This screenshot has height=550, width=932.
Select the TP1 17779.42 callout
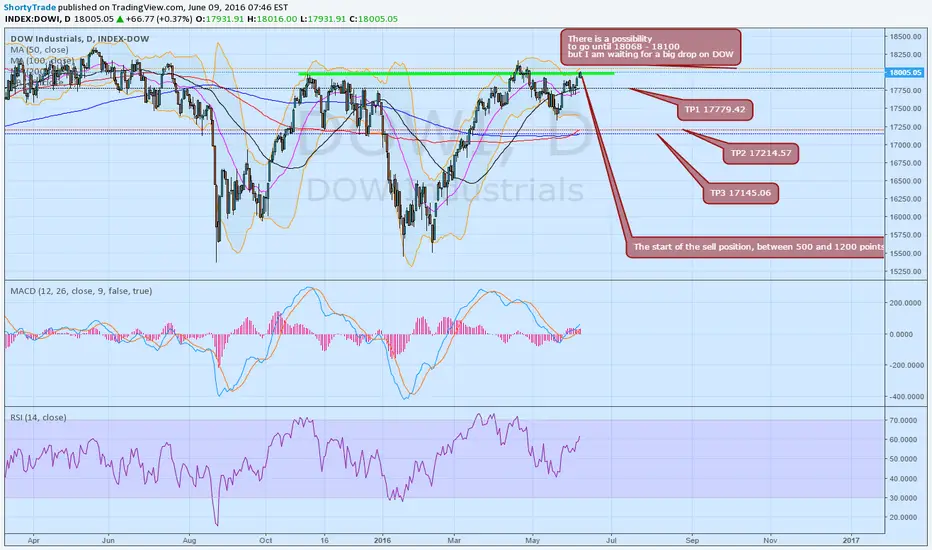714,109
